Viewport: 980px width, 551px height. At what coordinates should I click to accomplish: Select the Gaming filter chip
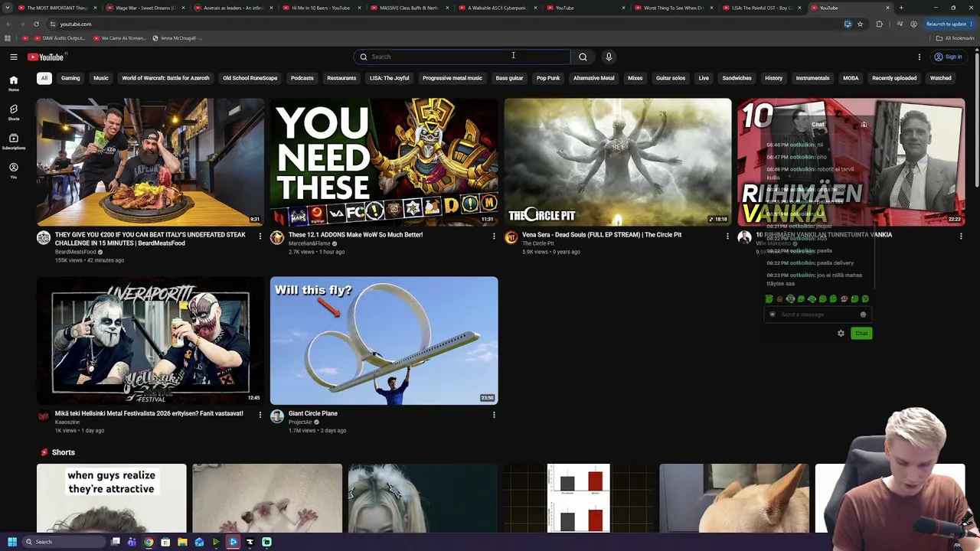click(70, 78)
